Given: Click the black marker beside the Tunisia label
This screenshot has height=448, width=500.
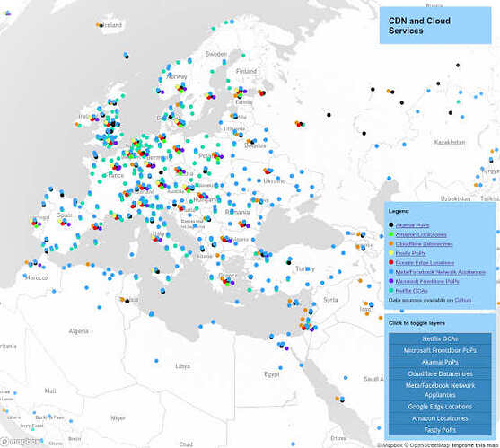Looking at the screenshot, I should [127, 301].
